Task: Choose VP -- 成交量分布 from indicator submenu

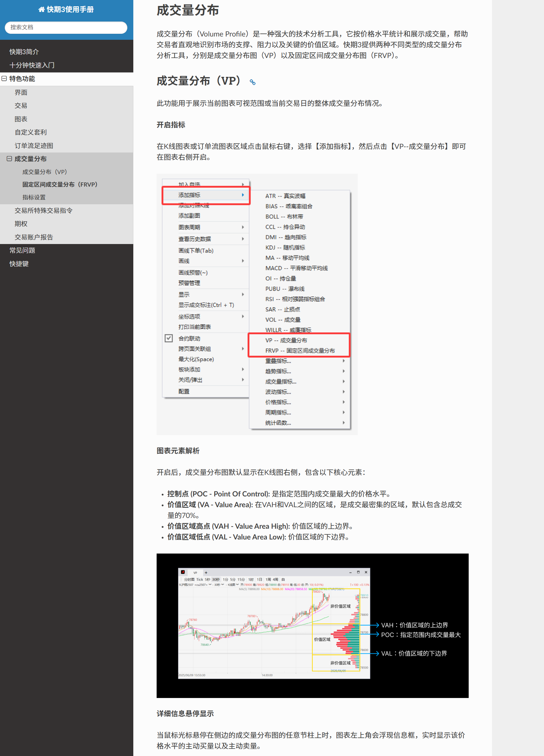Action: (286, 340)
